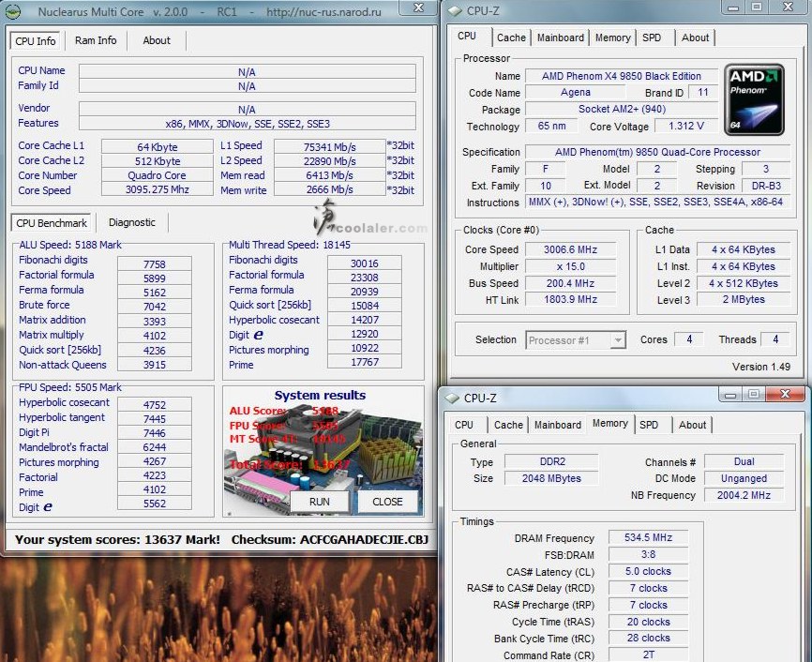Close the Nuclearus Multi Core window
The width and height of the screenshot is (812, 662).
(x=419, y=8)
